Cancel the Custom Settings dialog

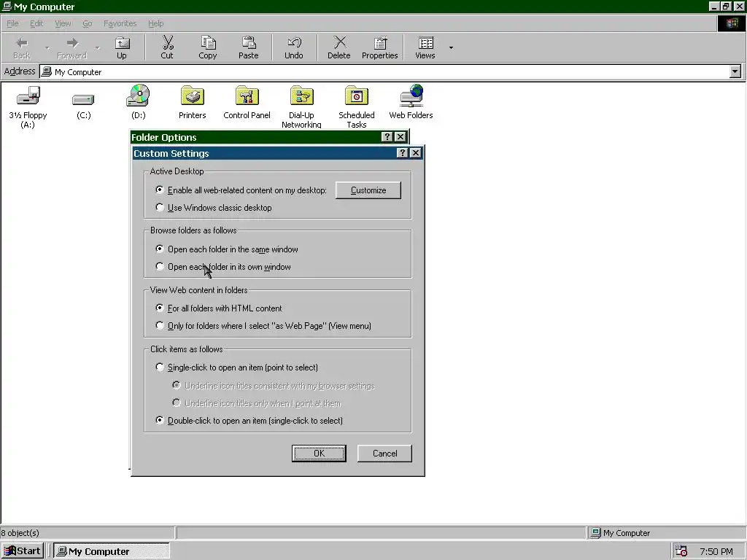click(x=384, y=454)
